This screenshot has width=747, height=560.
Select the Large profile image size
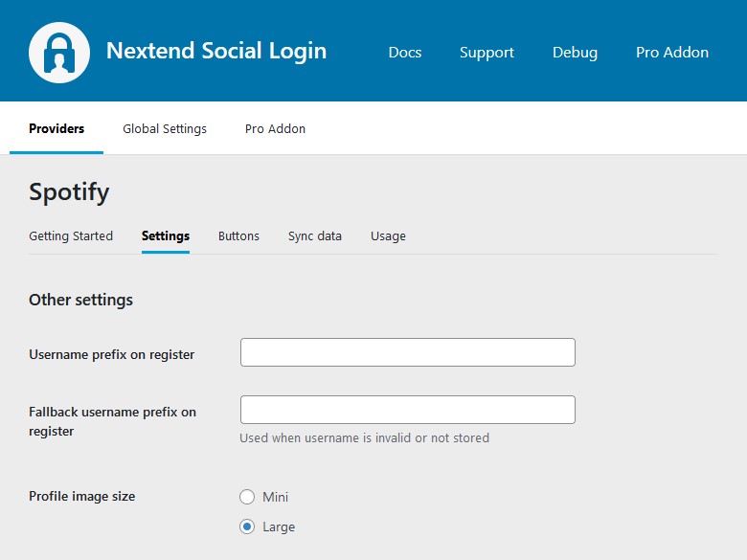coord(247,526)
